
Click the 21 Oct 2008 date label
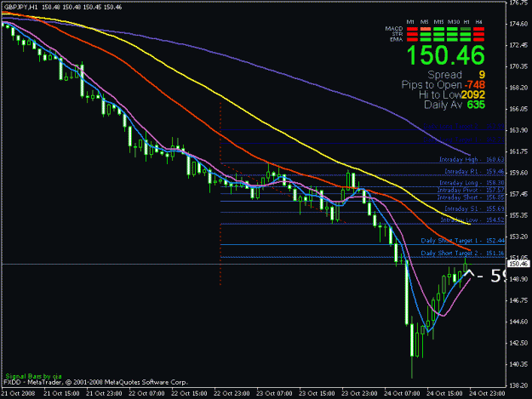click(19, 394)
